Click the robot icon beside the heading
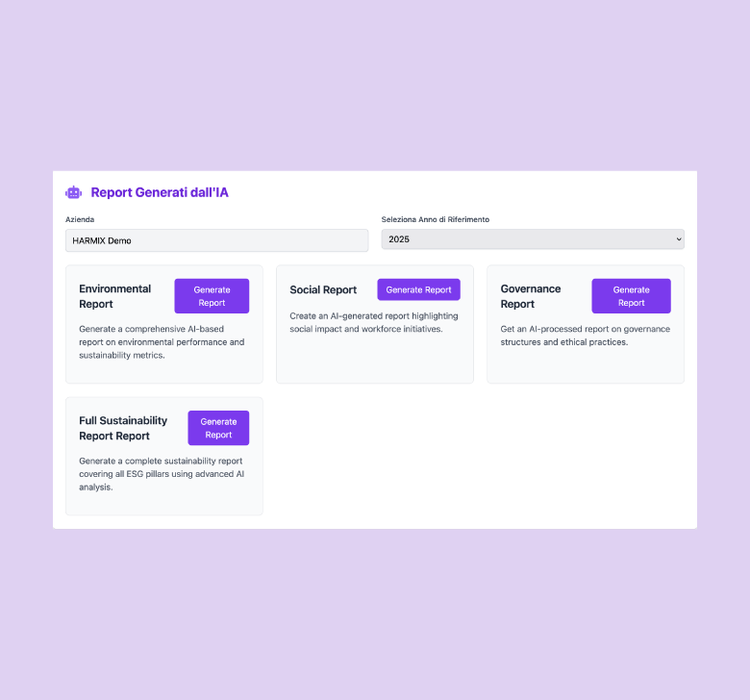This screenshot has width=750, height=700. point(74,192)
